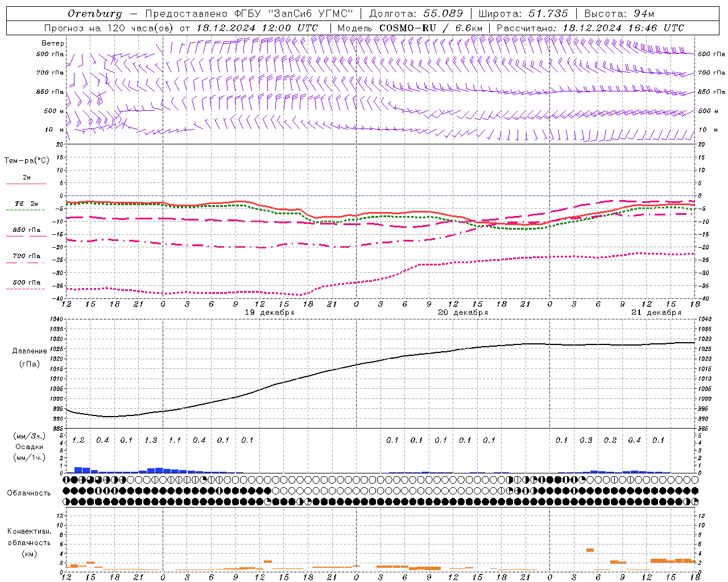Viewport: 728px width, 582px height.
Task: Click the (км) unit label of convective cloudiness
Action: pyautogui.click(x=29, y=554)
